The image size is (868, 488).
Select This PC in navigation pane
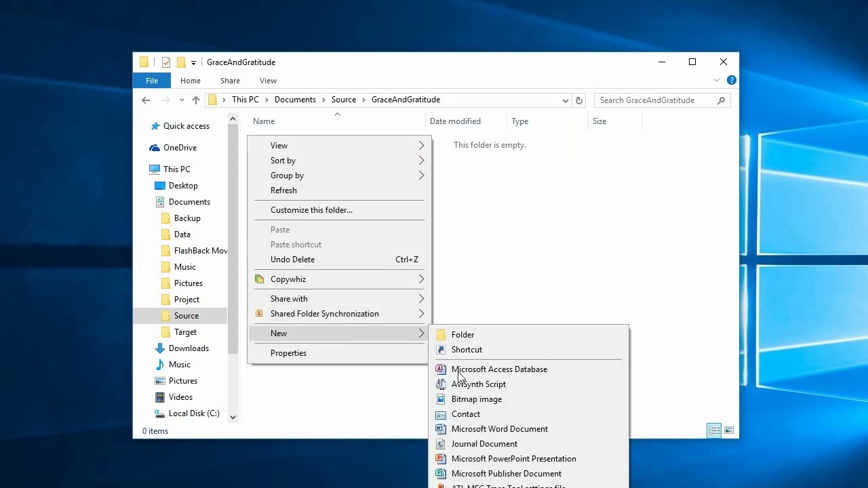(x=176, y=169)
